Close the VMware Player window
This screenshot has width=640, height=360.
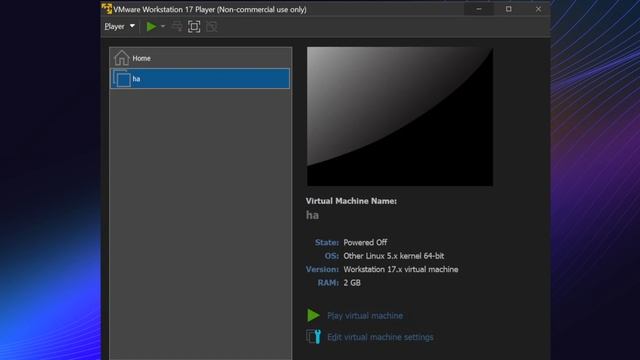click(x=538, y=9)
